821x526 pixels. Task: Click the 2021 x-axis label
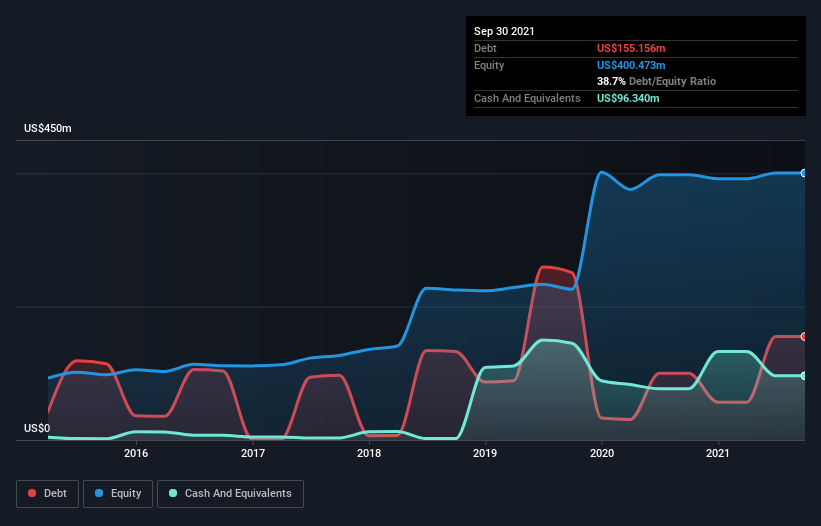718,453
